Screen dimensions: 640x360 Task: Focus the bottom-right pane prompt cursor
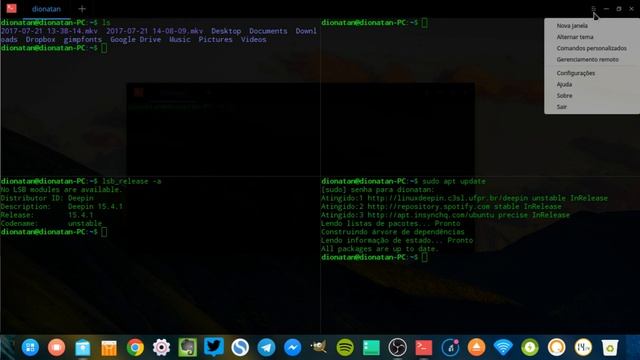[424, 258]
